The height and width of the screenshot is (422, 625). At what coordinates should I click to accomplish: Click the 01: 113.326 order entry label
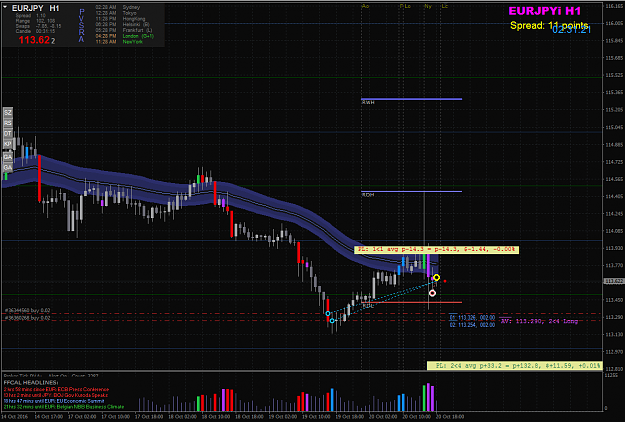point(472,318)
